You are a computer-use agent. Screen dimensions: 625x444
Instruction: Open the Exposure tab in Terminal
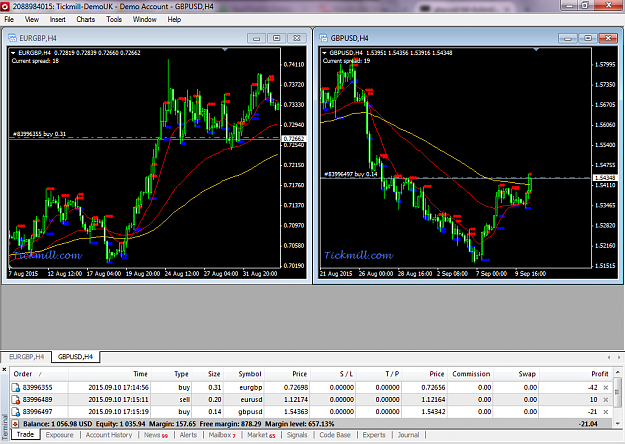coord(59,435)
